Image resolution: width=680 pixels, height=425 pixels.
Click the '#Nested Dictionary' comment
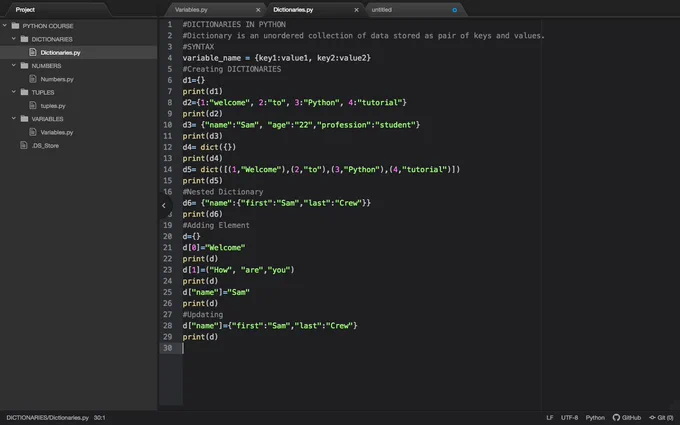pos(223,192)
